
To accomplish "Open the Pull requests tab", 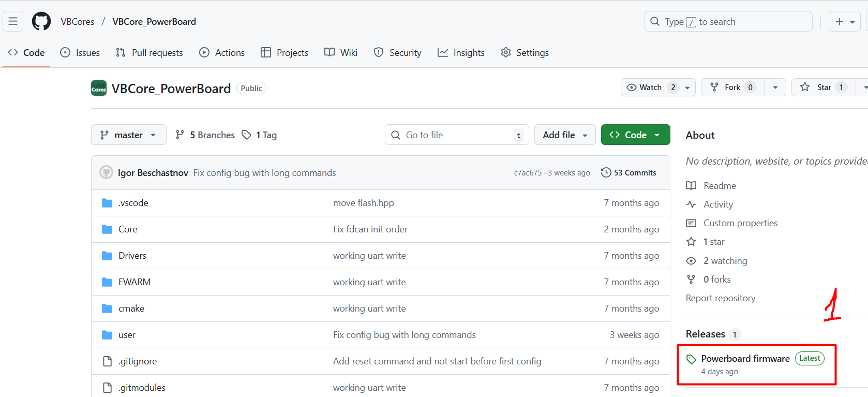I will pos(149,53).
